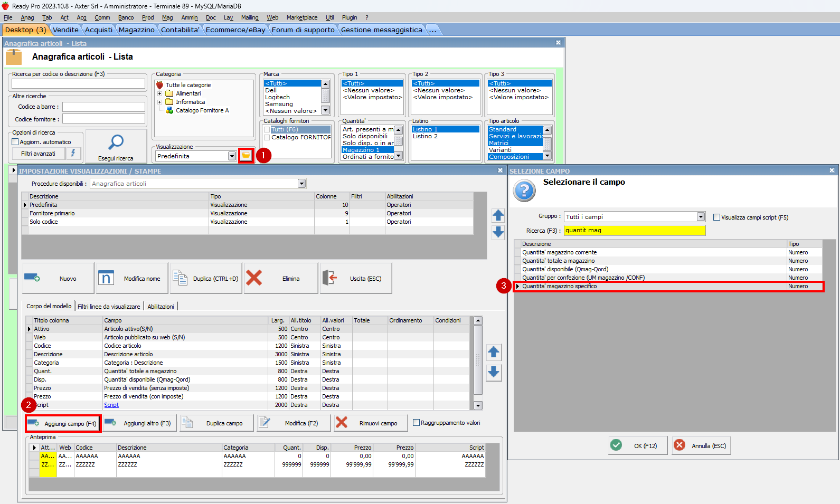
Task: Open the Gruppo Tutti i campi dropdown
Action: point(701,217)
